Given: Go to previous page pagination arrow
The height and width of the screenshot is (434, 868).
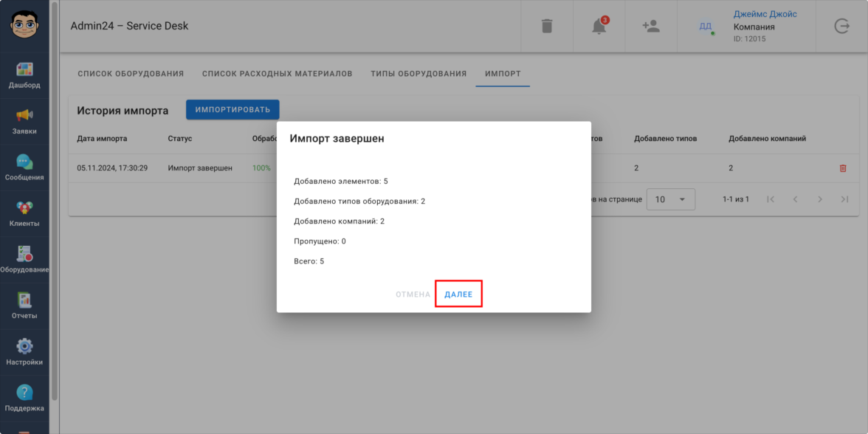Looking at the screenshot, I should point(796,199).
